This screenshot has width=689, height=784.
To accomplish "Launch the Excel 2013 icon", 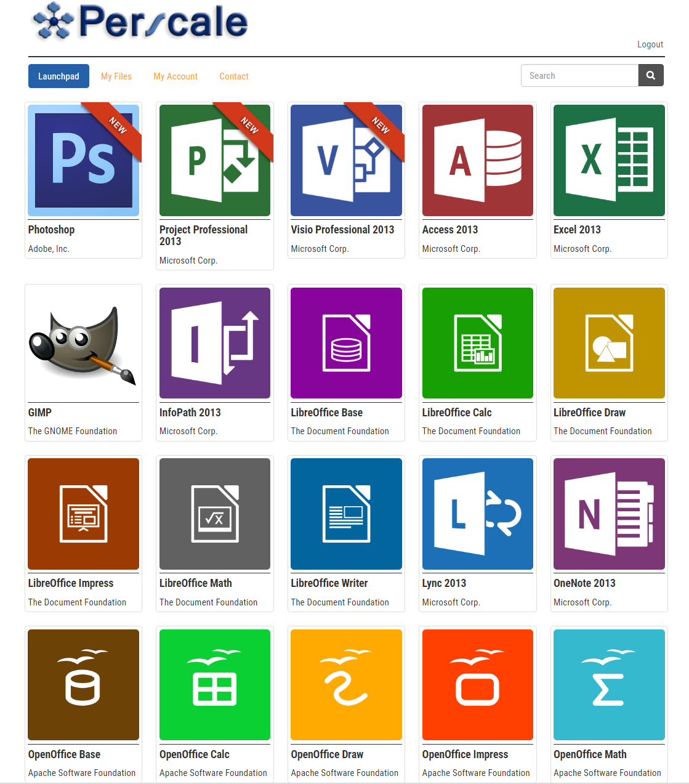I will coord(609,160).
